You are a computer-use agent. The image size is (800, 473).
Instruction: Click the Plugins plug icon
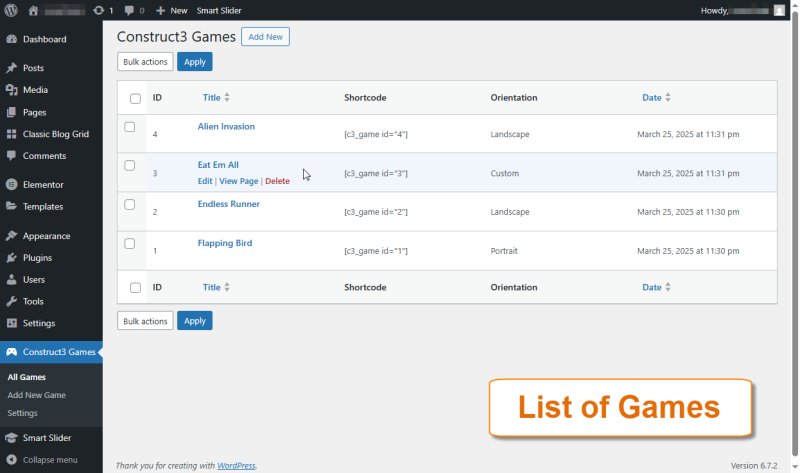(x=12, y=258)
